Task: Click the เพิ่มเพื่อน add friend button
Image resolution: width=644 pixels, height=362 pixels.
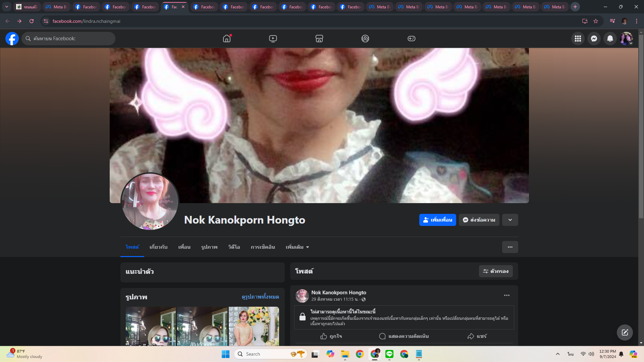Action: click(437, 220)
